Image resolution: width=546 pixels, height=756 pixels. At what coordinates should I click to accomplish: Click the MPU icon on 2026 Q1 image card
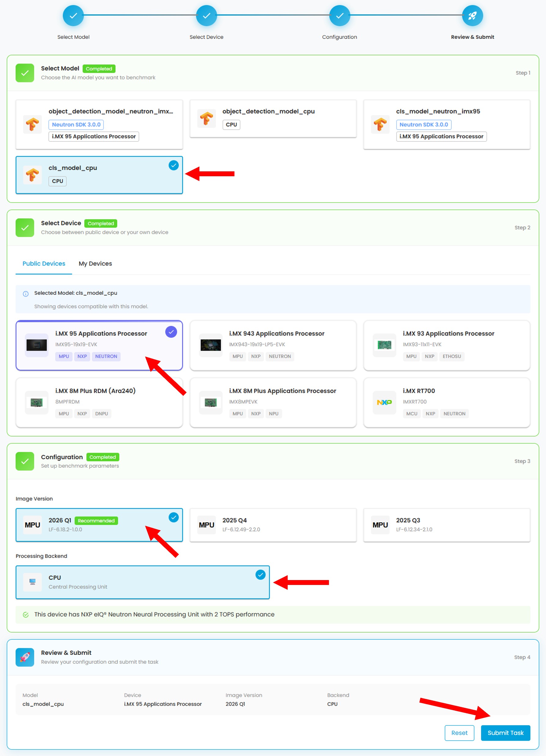point(32,525)
